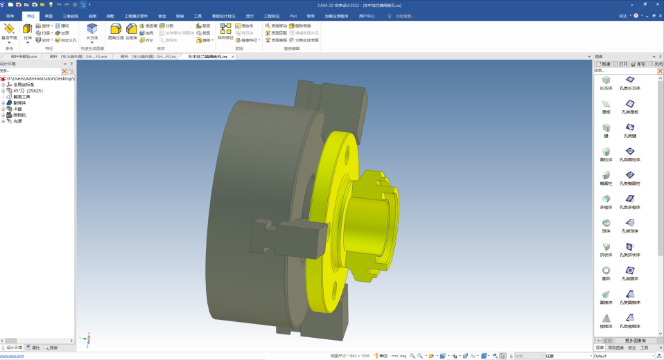Viewport: 664px width, 360px height.
Task: Select the Datum Plane (基准平面) icon
Action: 9,32
